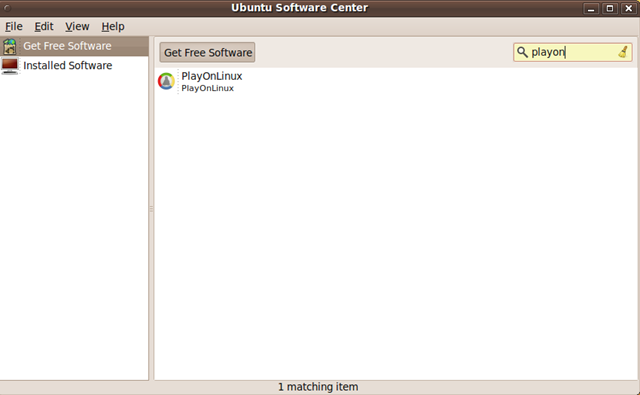Click the PlayOnLinux description subtitle

coord(207,88)
